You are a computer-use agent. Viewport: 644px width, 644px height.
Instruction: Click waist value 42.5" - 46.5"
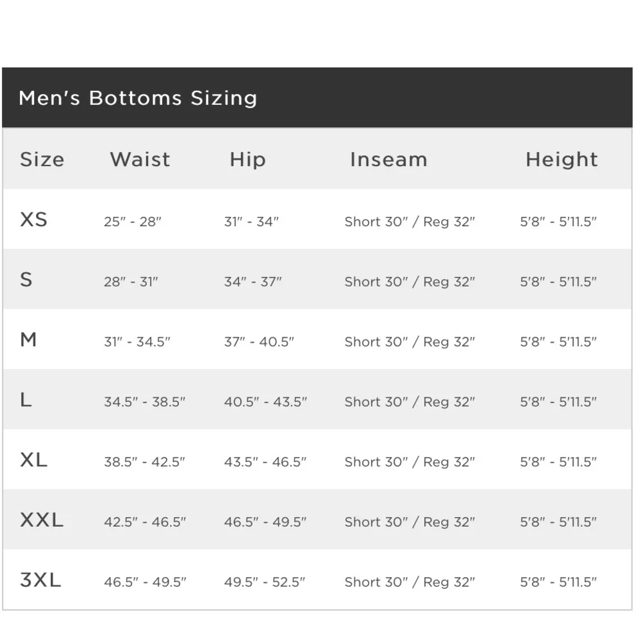[x=145, y=522]
